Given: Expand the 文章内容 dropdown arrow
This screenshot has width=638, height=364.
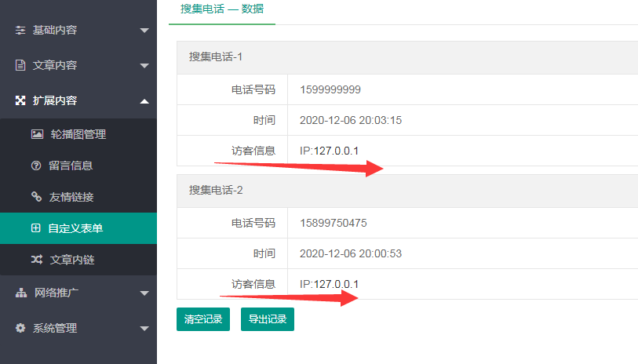Looking at the screenshot, I should pyautogui.click(x=144, y=66).
